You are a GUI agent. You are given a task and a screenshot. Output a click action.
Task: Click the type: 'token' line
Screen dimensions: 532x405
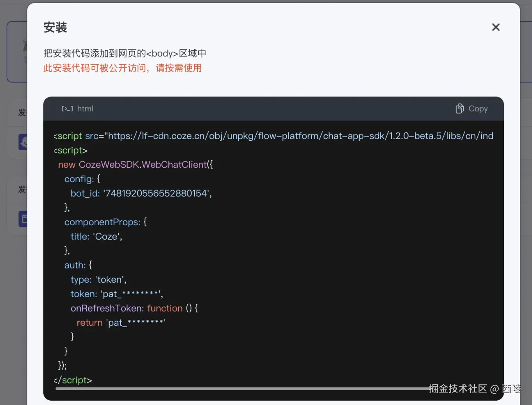coord(98,280)
